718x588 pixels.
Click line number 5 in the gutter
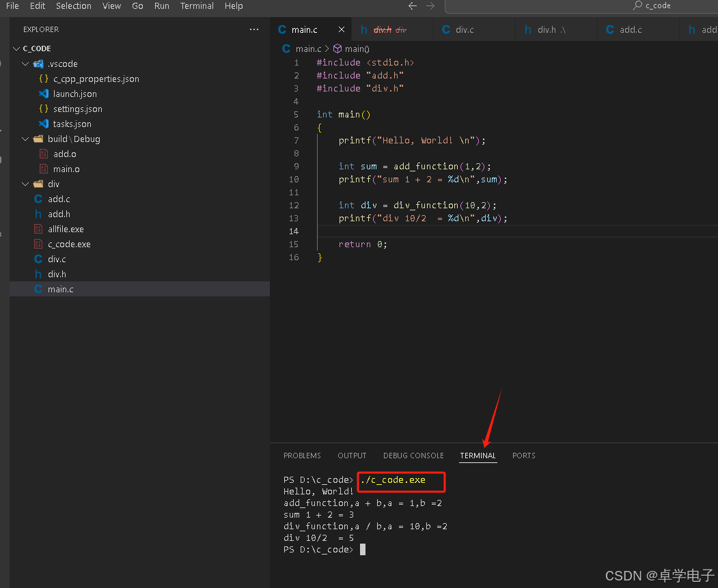(296, 115)
